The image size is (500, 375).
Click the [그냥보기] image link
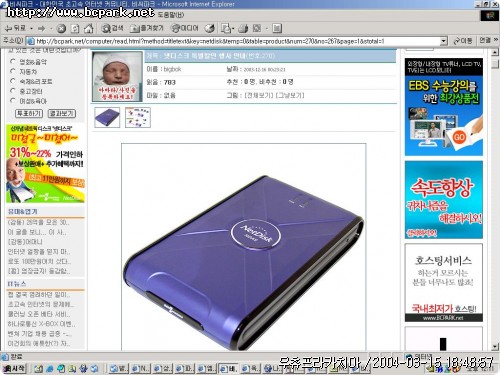290,95
